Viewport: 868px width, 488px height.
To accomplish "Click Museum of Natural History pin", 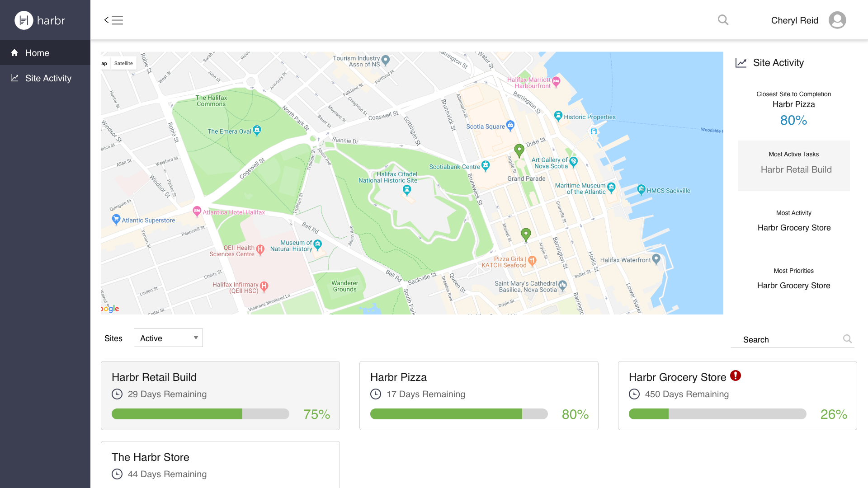I will (x=318, y=245).
